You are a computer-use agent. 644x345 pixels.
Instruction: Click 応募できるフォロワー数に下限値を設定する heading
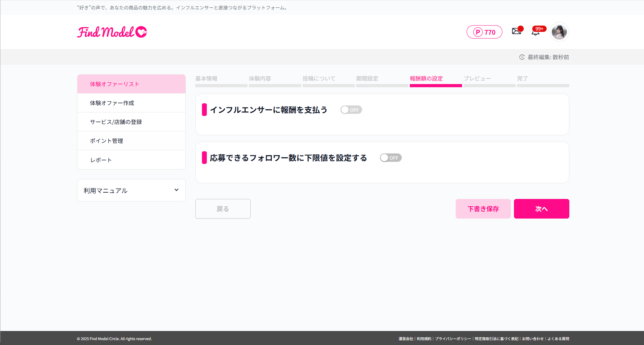click(288, 158)
